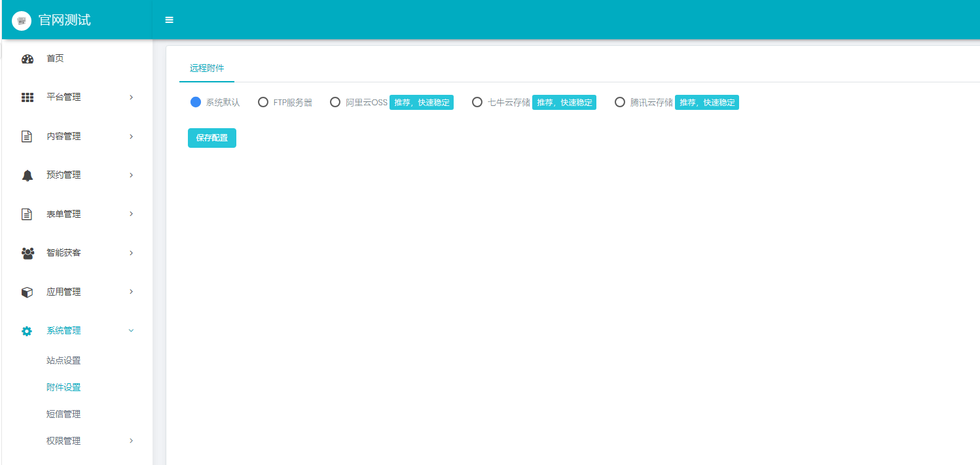Viewport: 980px width, 465px height.
Task: Collapse the 系统管理 menu chevron
Action: (x=131, y=331)
